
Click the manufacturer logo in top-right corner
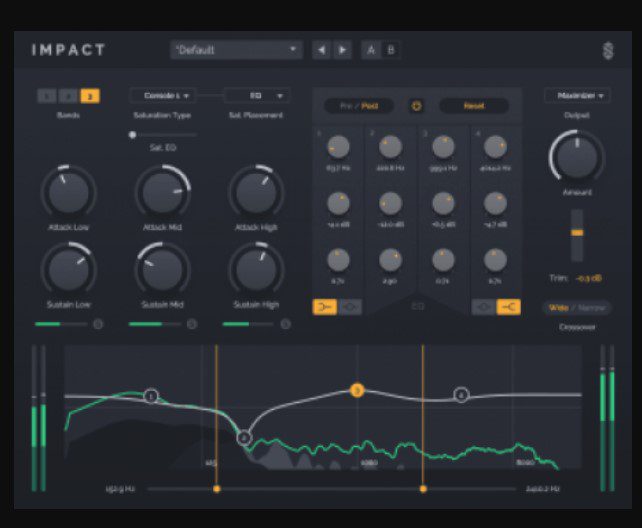coord(608,51)
